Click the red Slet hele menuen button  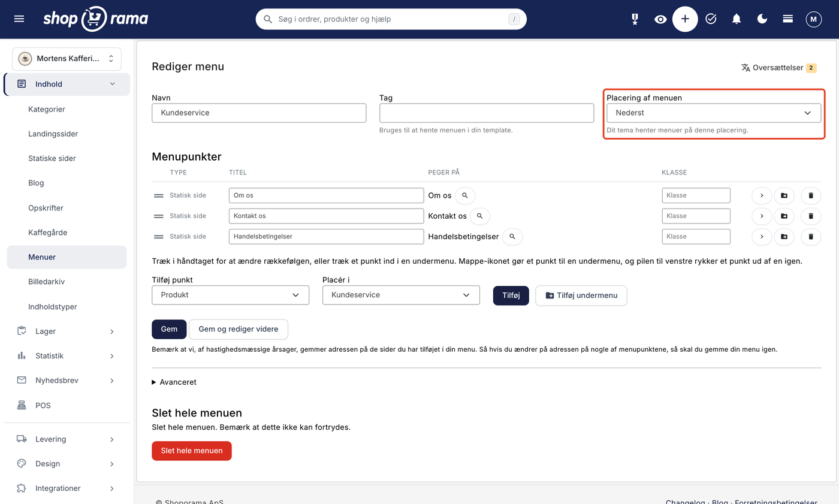click(192, 451)
